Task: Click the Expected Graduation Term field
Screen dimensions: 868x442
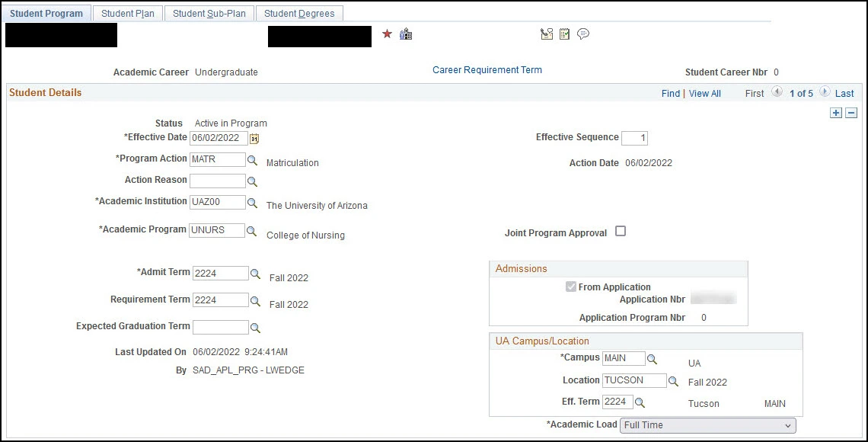Action: coord(221,328)
